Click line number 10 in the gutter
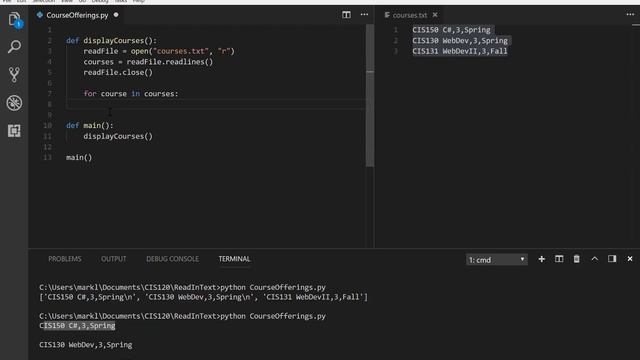Screen dimensions: 640x360 click(x=47, y=125)
